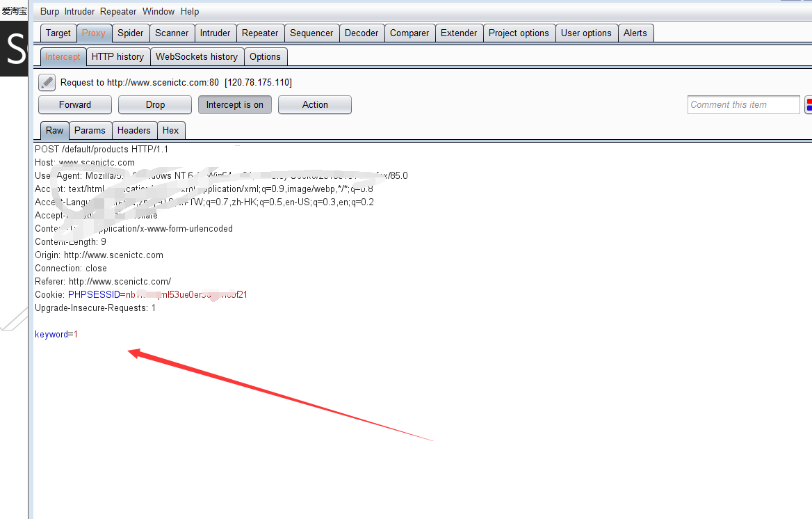The image size is (812, 519).
Task: Drop the intercepted request
Action: (x=155, y=105)
